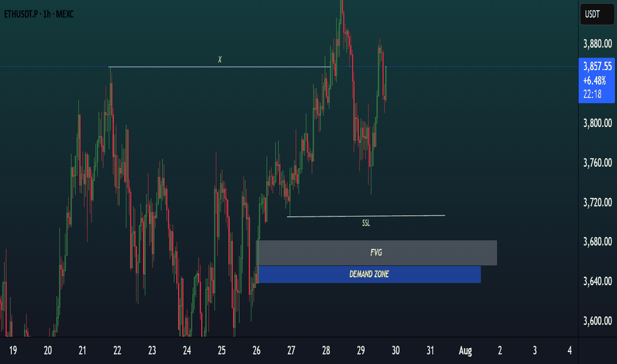Image resolution: width=617 pixels, height=364 pixels.
Task: Click the 3,880.00 price axis label
Action: 597,44
